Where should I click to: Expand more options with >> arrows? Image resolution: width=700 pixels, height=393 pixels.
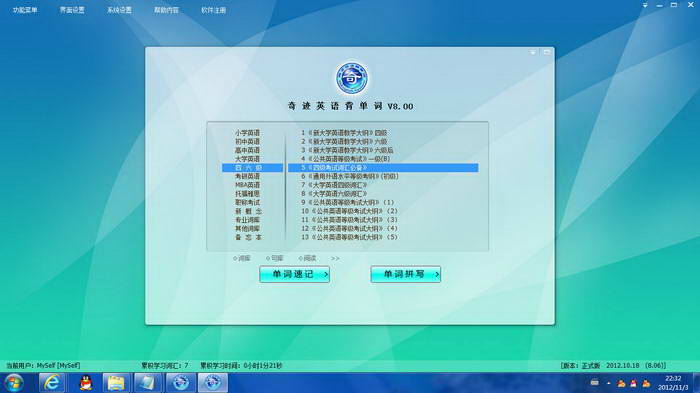[335, 258]
